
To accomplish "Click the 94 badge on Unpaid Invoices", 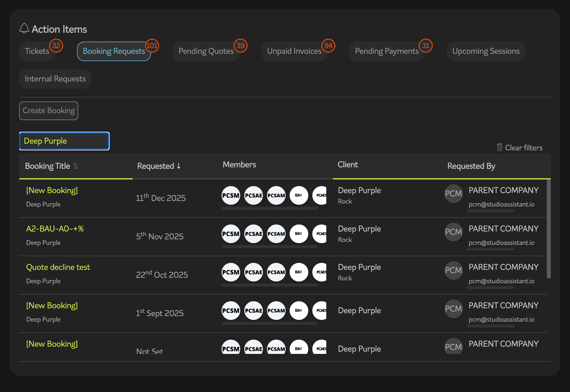I will (328, 46).
